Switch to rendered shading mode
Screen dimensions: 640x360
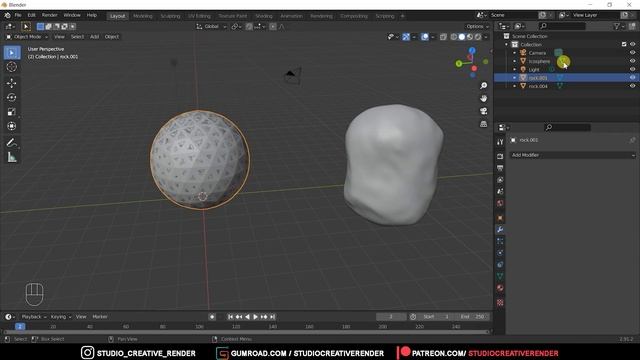[x=478, y=37]
